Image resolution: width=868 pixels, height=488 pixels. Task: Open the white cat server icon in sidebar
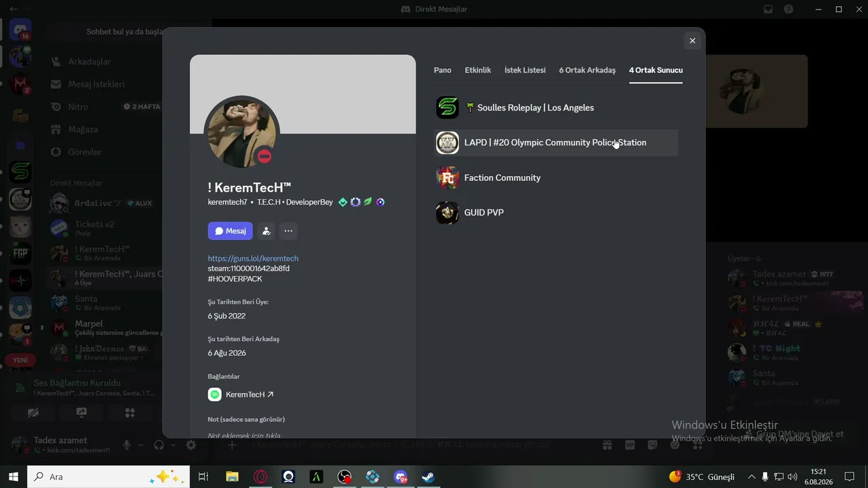[x=20, y=226]
